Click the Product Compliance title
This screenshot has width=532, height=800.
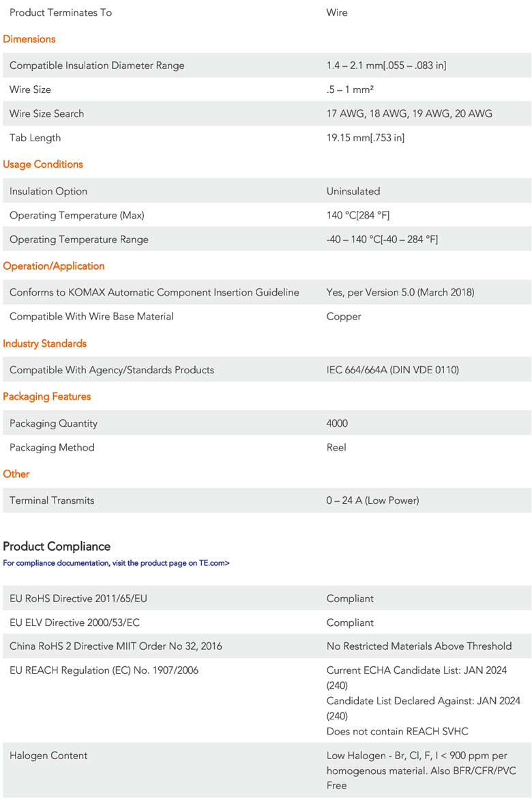(x=57, y=547)
